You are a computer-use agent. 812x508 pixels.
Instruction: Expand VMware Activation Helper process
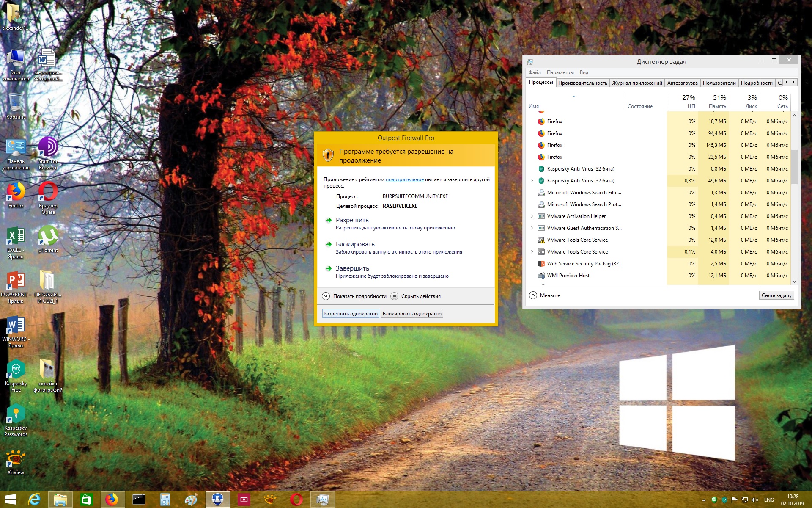click(x=532, y=216)
